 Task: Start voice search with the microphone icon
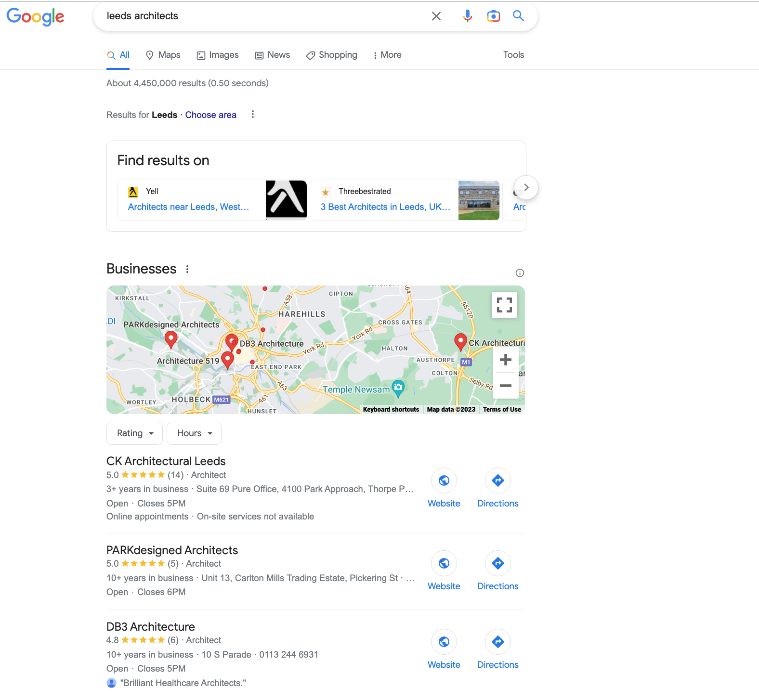click(467, 16)
